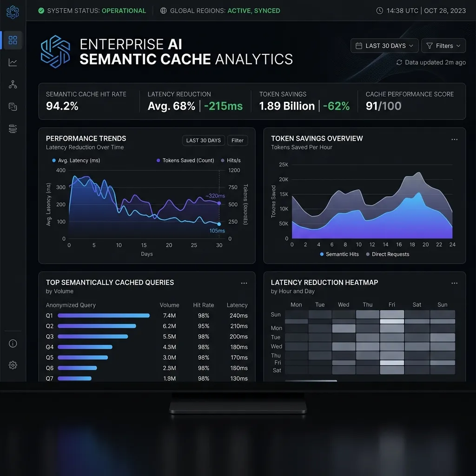The image size is (476, 476).
Task: Open the settings gear in sidebar
Action: [13, 365]
